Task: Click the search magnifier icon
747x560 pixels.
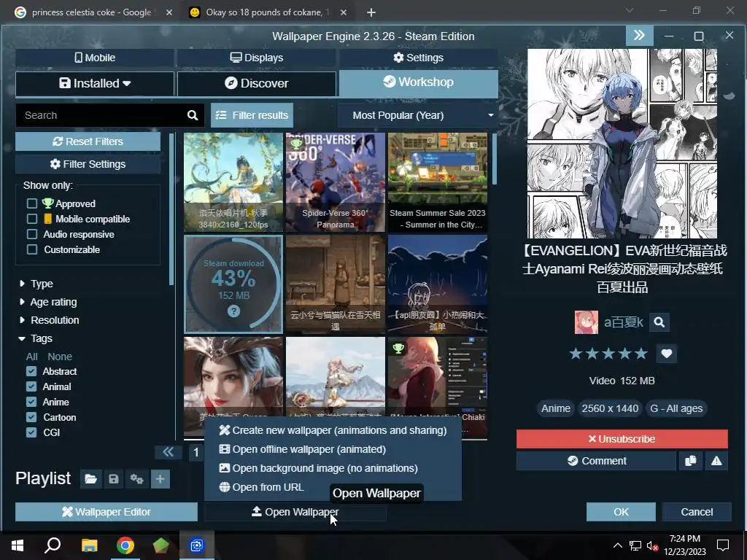Action: [193, 115]
